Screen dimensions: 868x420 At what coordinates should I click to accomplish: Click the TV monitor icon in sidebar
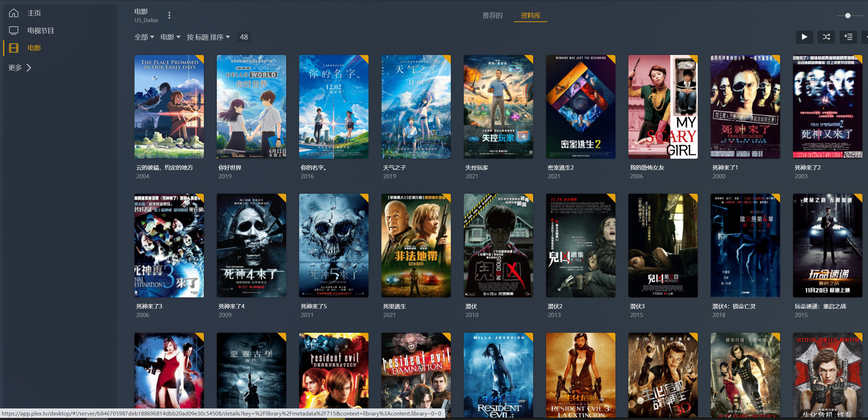[14, 30]
